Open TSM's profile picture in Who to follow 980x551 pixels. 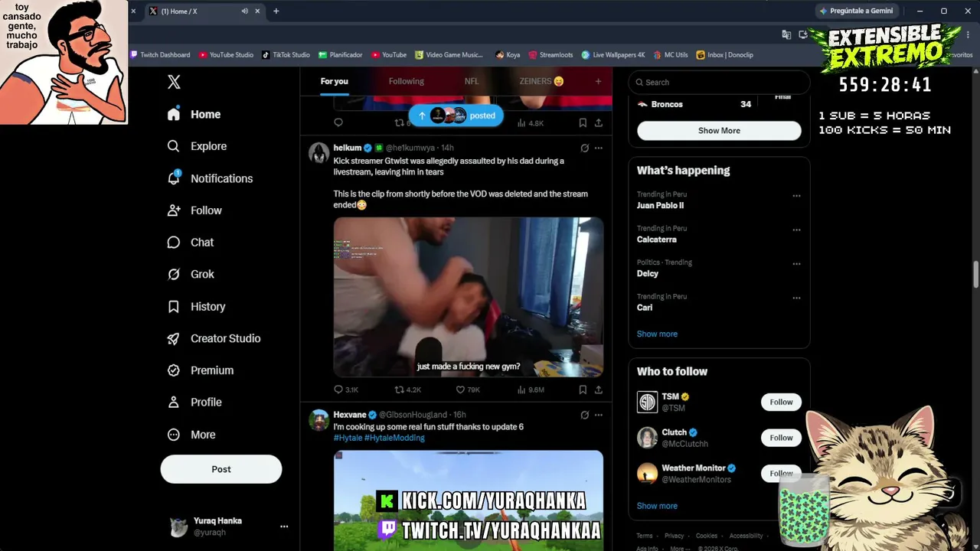click(x=647, y=402)
